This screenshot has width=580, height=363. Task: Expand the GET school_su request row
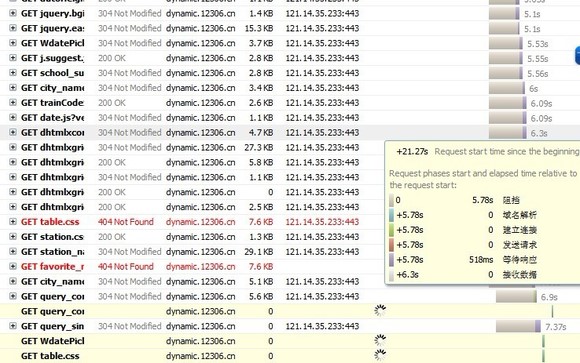[13, 73]
